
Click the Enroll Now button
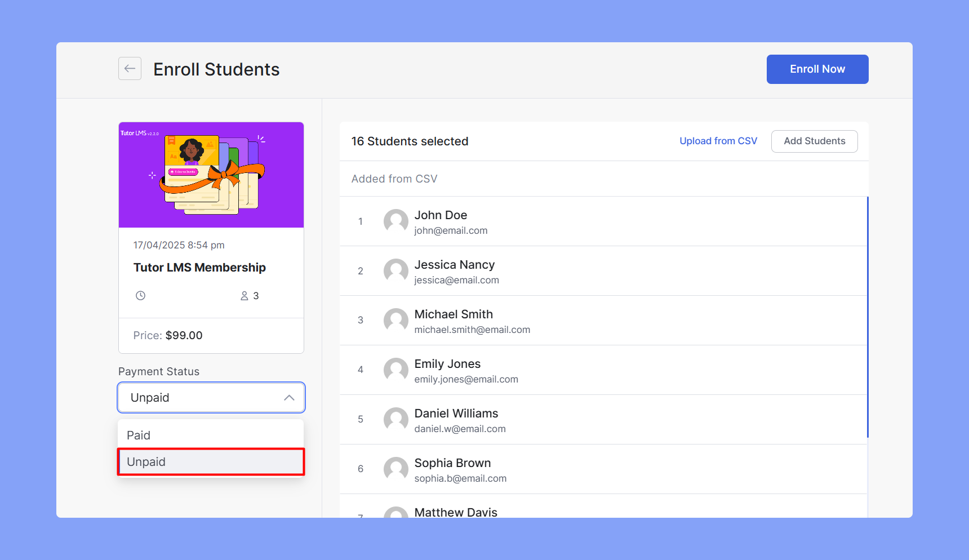pyautogui.click(x=817, y=69)
